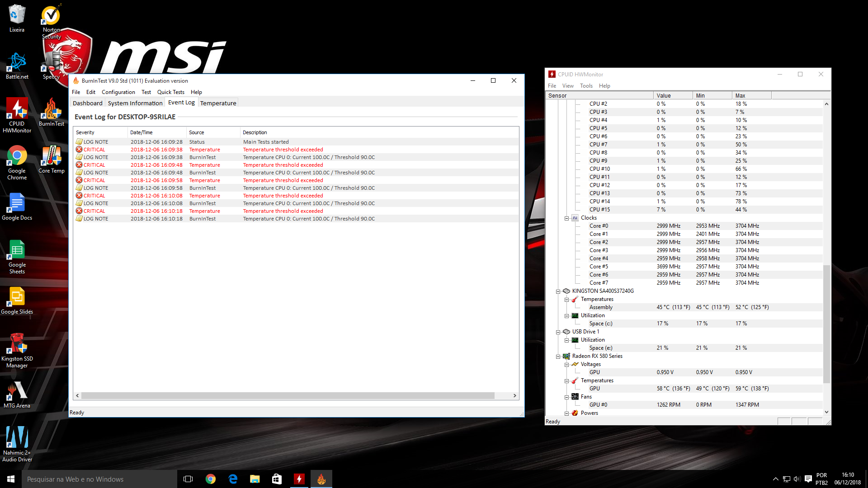868x488 pixels.
Task: Launch MTG Arena desktop shortcut
Action: (17, 394)
